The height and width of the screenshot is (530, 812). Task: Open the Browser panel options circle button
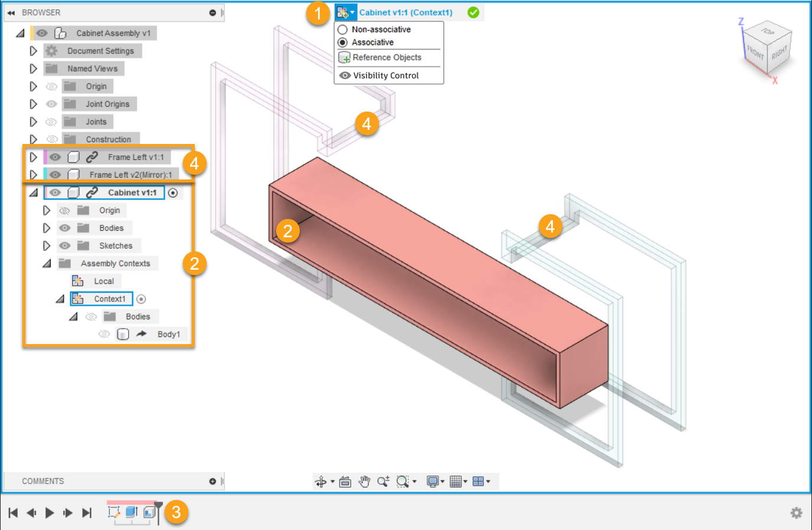pyautogui.click(x=212, y=12)
